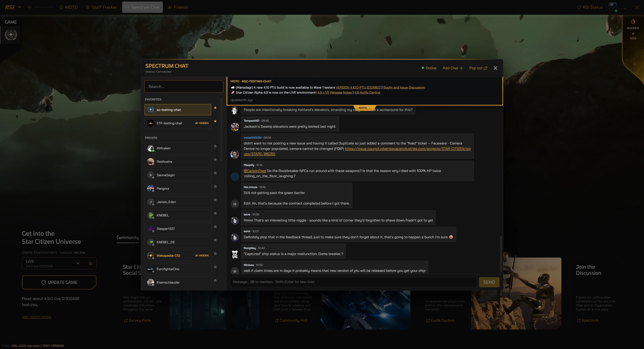The width and height of the screenshot is (644, 349).
Task: Open the user profile avatar
Action: click(613, 7)
